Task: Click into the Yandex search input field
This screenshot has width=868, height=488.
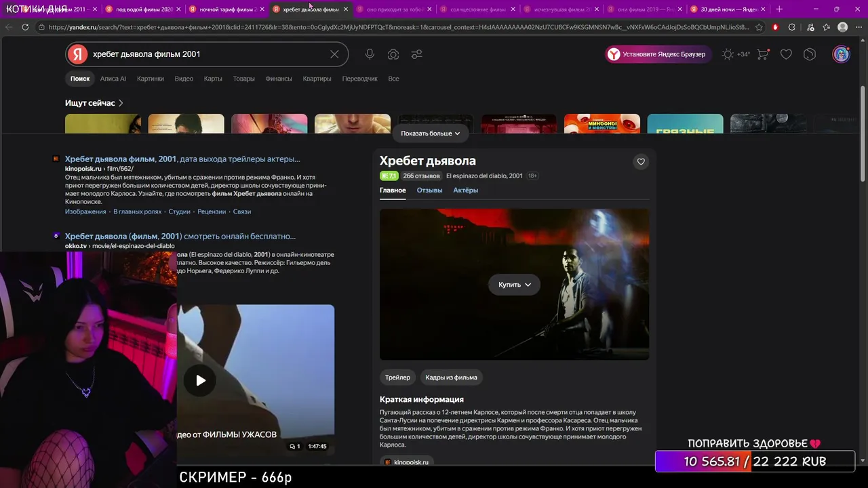Action: pos(207,54)
